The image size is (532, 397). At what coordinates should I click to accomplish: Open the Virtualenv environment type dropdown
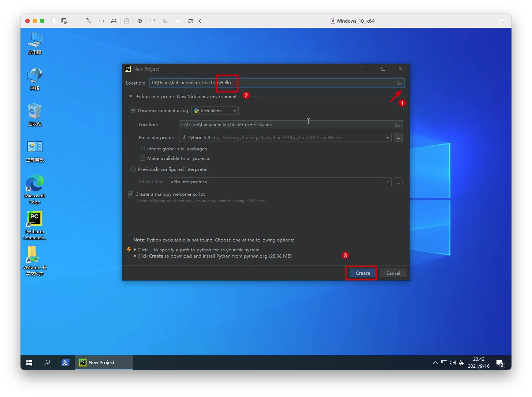point(215,111)
